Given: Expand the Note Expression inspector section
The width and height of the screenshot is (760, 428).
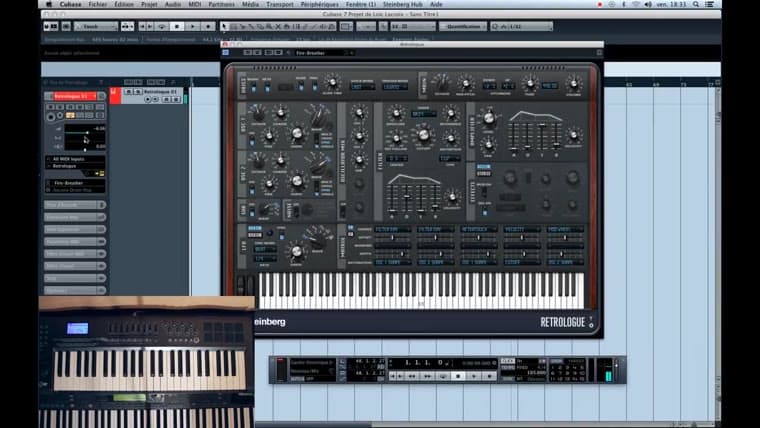Looking at the screenshot, I should [75, 229].
